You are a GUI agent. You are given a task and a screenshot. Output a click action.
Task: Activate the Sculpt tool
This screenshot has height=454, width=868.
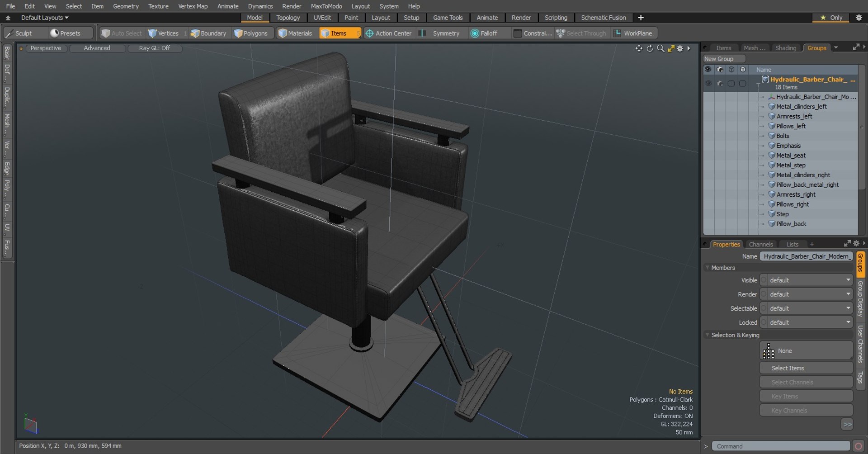tap(24, 33)
